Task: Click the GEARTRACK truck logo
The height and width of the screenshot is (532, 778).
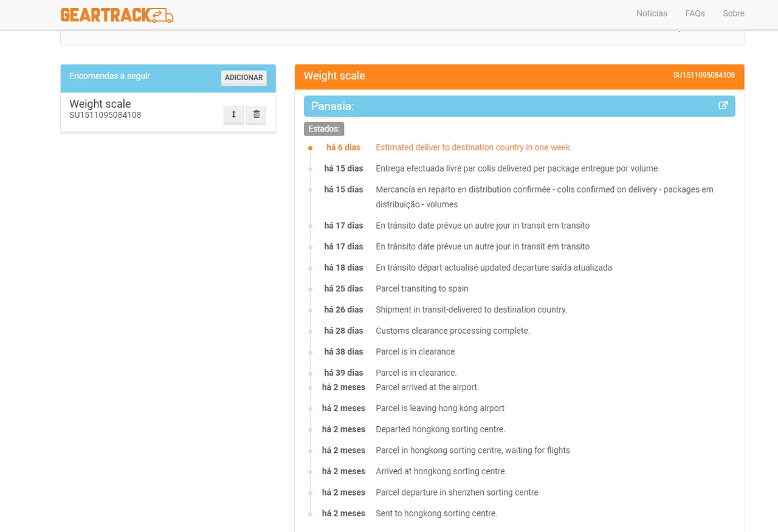Action: (x=117, y=15)
